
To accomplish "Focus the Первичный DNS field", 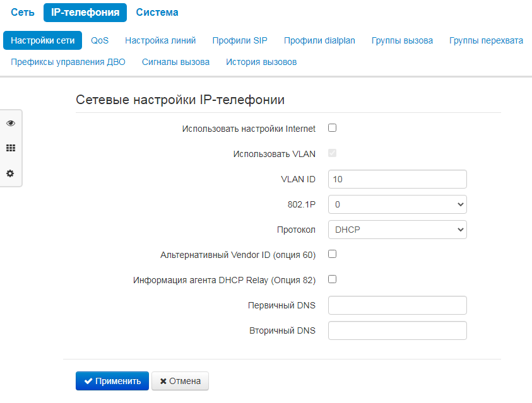I will click(397, 305).
